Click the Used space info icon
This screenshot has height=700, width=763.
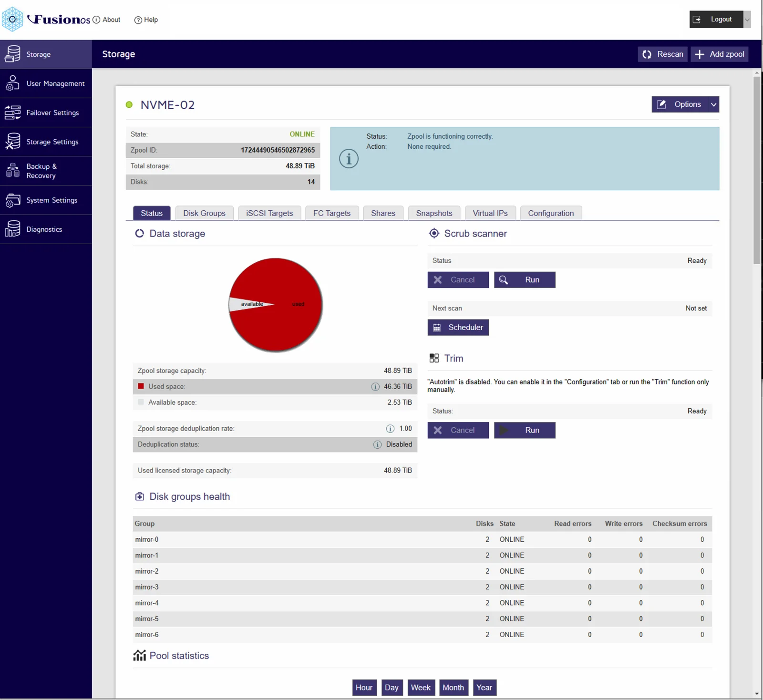(x=375, y=387)
